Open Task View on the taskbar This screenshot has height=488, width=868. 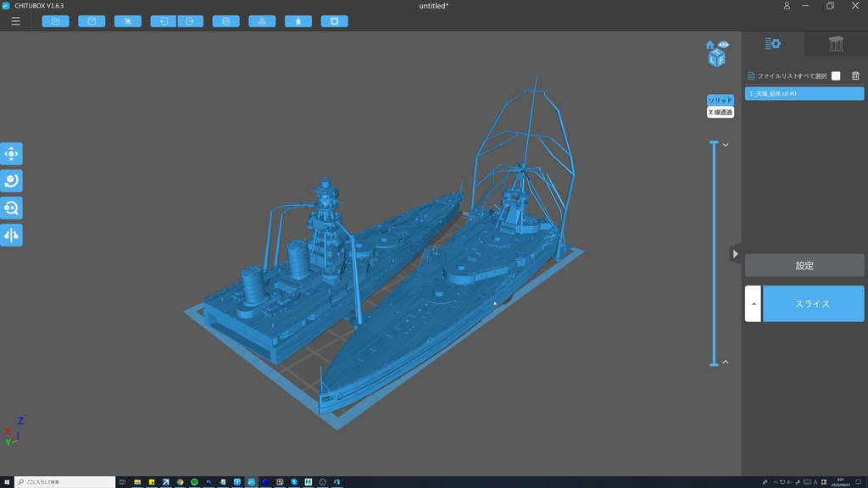122,482
